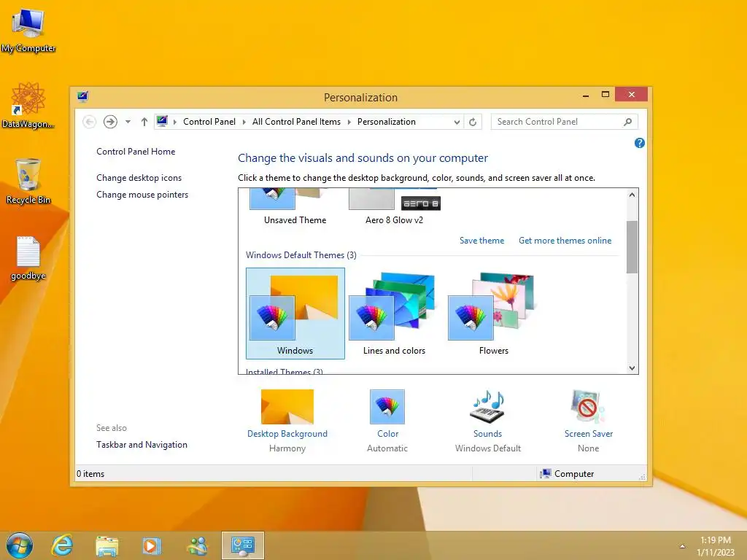The height and width of the screenshot is (560, 747).
Task: Click Save theme link
Action: pos(481,241)
